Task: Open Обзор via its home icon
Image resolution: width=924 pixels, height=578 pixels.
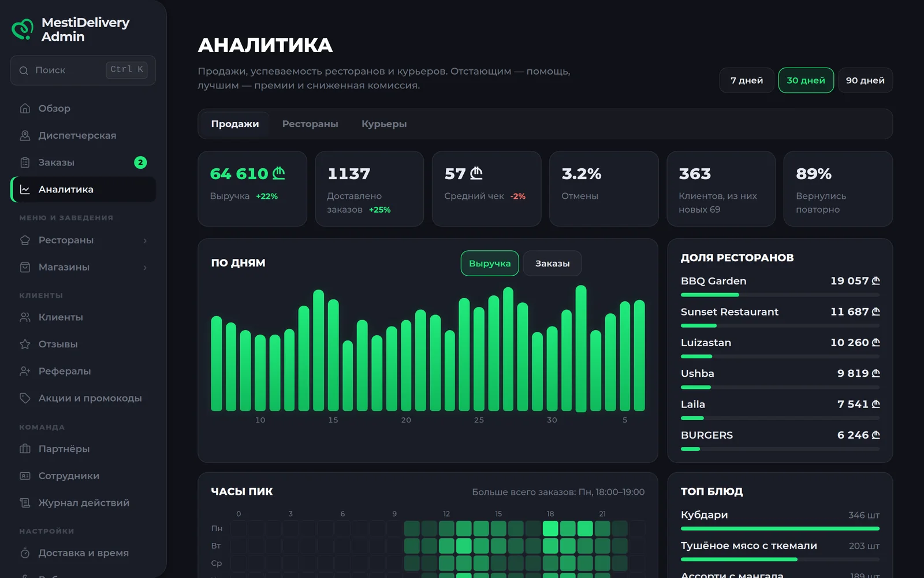Action: coord(25,108)
